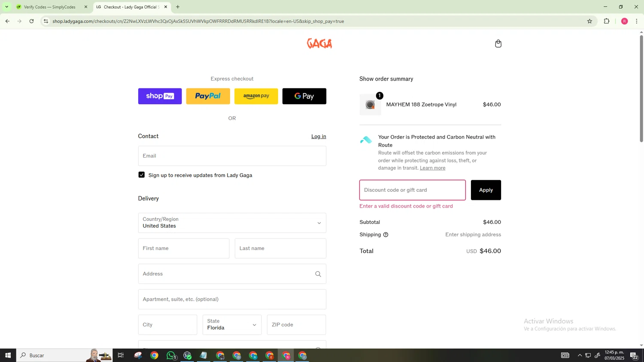The image size is (644, 362).
Task: Focus the Last name field
Action: click(x=280, y=248)
